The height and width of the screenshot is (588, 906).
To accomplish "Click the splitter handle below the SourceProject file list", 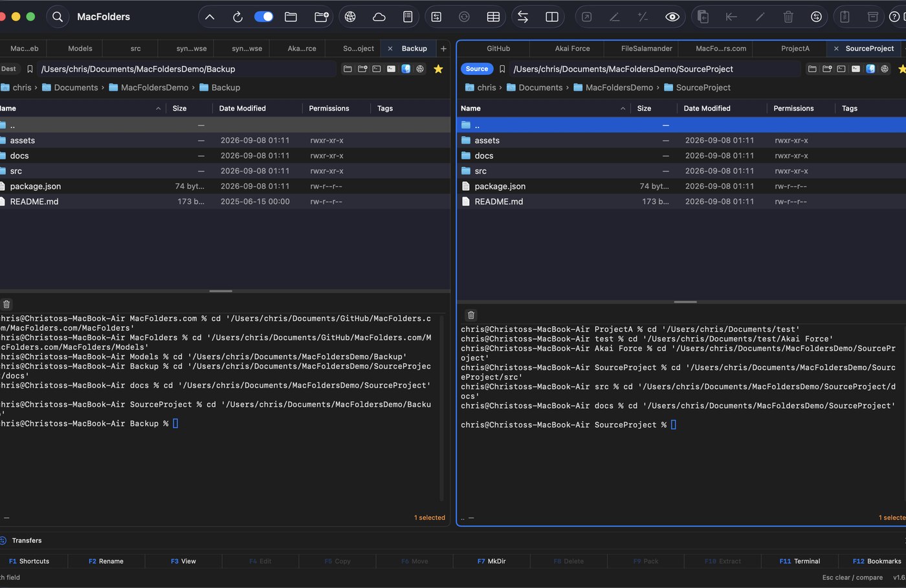I will click(685, 302).
